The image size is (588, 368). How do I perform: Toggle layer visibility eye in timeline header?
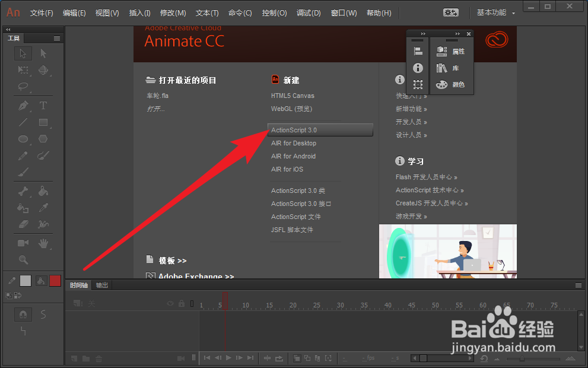pos(170,303)
